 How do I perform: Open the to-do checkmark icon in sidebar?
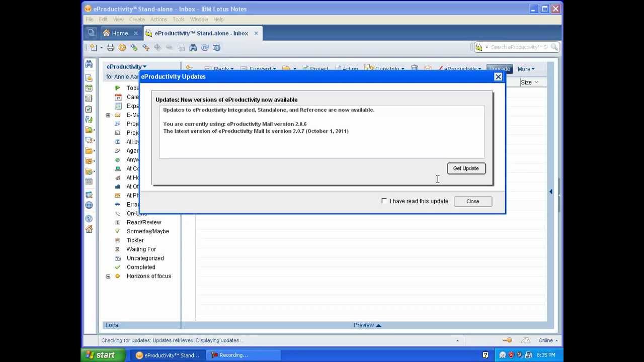coord(89,109)
